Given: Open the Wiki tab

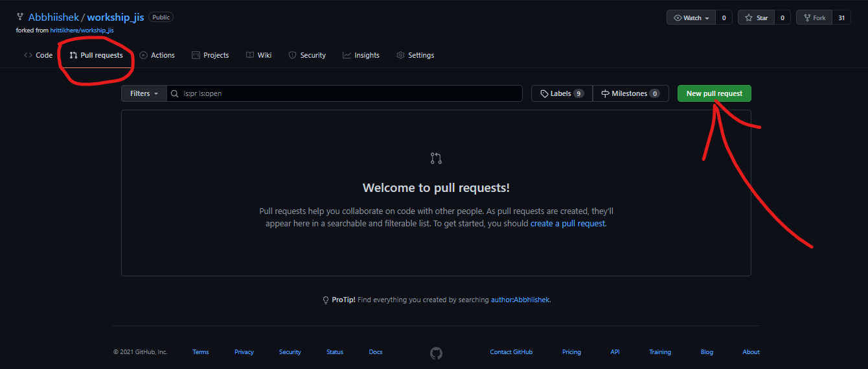Looking at the screenshot, I should point(259,55).
